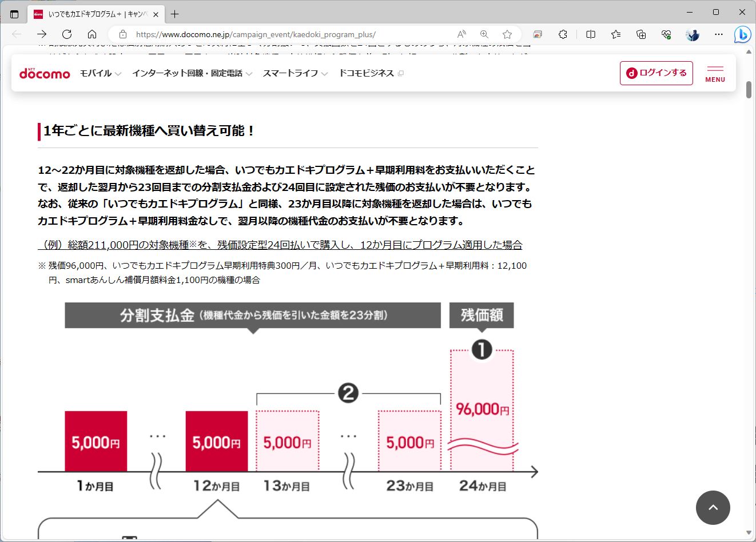
Task: Open the ドコモビジネス menu item
Action: pos(367,73)
